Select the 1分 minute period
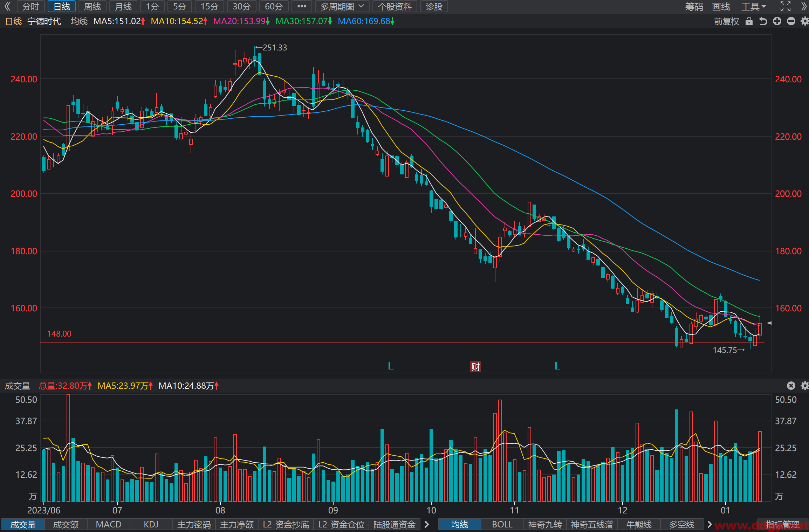 coord(152,6)
